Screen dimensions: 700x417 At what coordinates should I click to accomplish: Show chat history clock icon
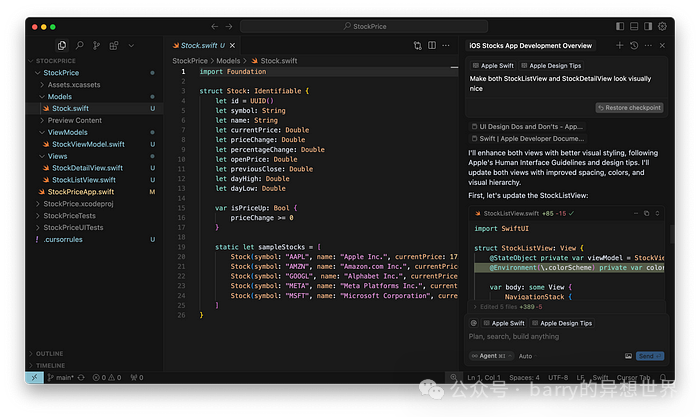coord(634,45)
